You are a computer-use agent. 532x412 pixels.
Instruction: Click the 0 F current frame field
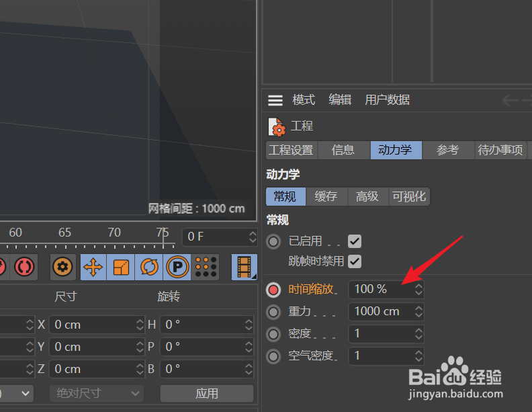[220, 237]
